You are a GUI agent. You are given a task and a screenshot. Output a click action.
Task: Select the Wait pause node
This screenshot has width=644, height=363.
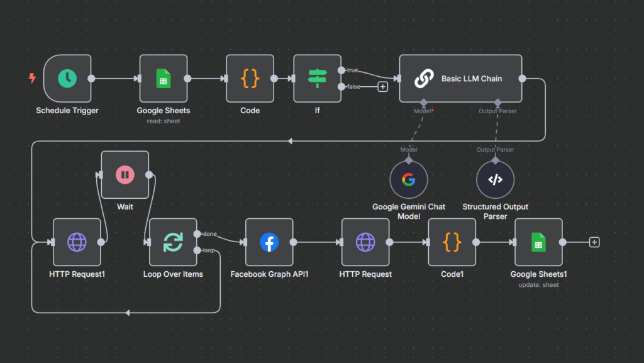coord(125,174)
